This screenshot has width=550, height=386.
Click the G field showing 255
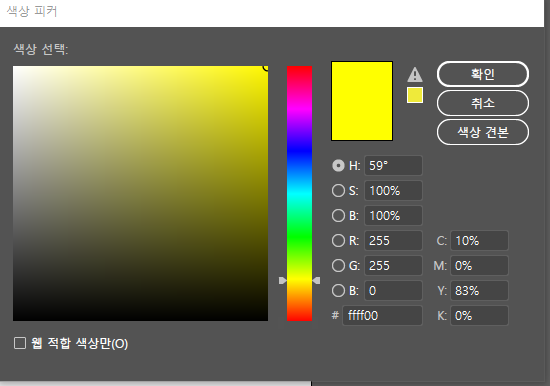pos(393,266)
